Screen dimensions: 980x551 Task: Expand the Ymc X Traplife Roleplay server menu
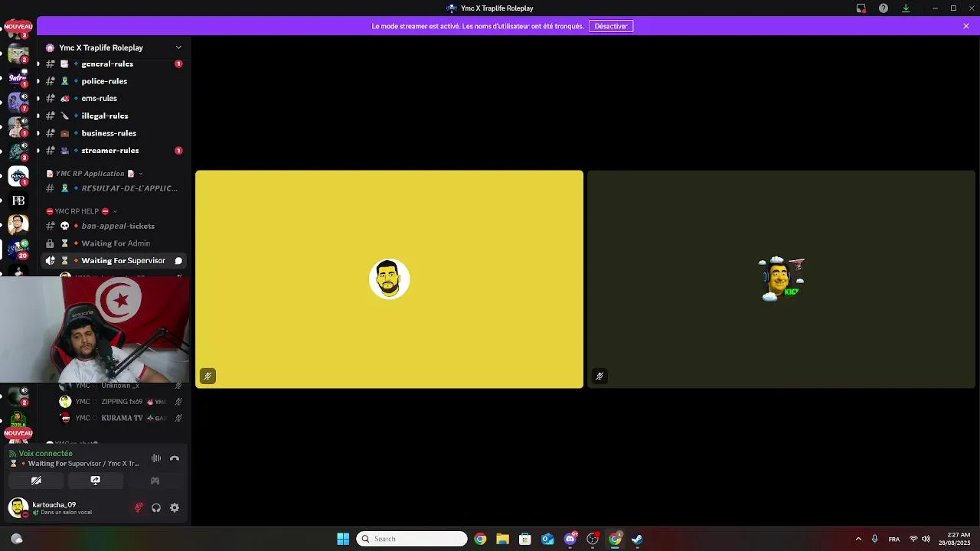click(x=178, y=47)
